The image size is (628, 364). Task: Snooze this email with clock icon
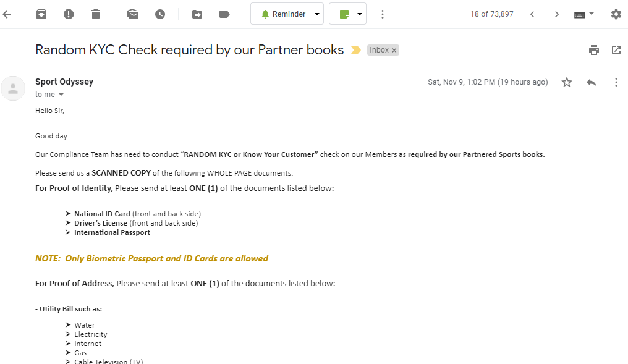160,14
